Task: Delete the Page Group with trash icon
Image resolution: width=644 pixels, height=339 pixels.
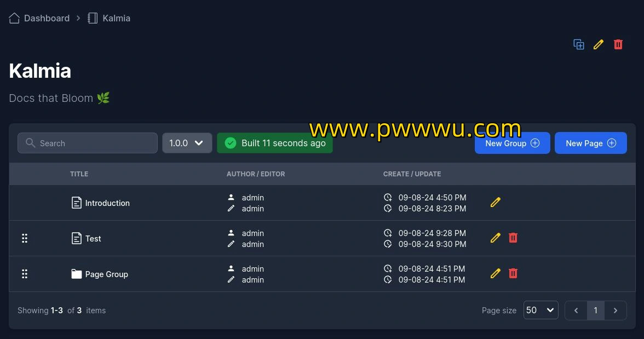Action: (513, 273)
